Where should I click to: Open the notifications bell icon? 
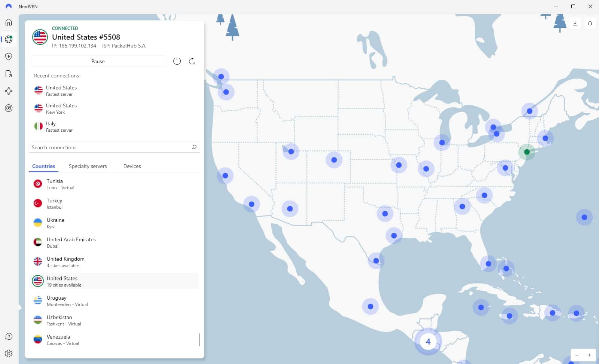point(590,23)
